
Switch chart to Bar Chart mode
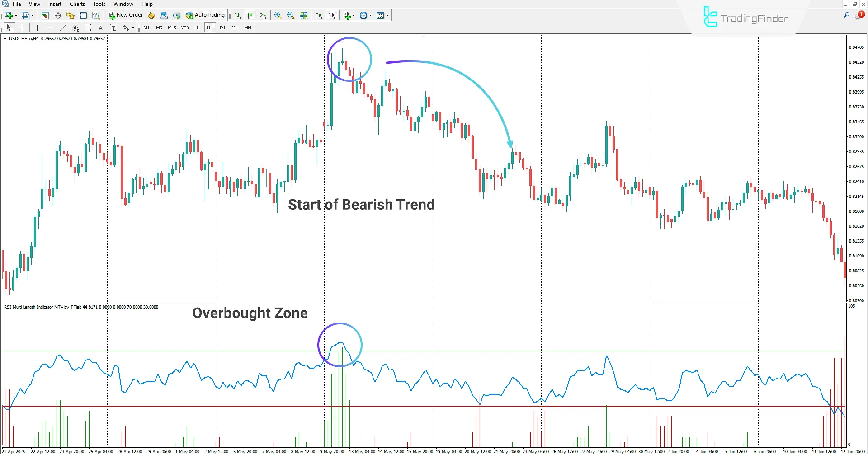tap(238, 15)
